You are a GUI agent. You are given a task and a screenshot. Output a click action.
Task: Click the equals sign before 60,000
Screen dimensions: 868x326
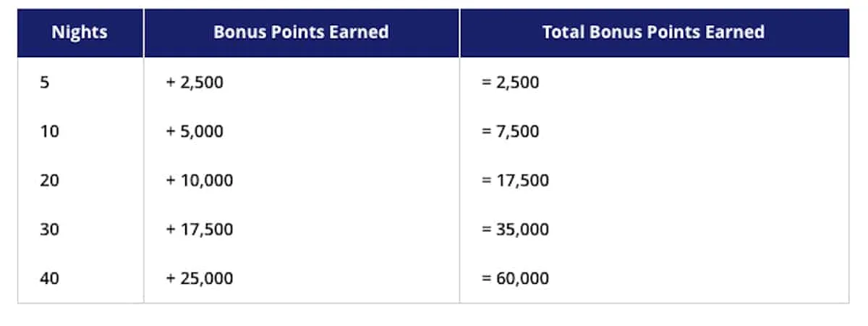[x=486, y=279]
